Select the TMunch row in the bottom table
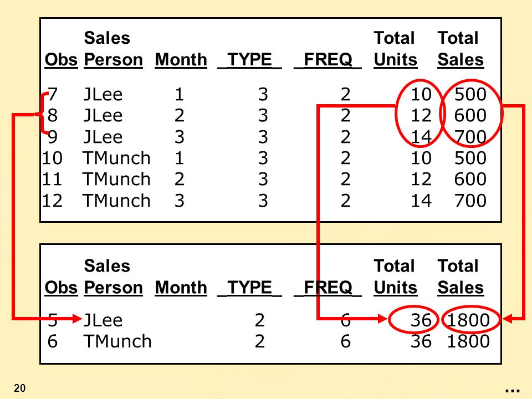 (x=268, y=341)
